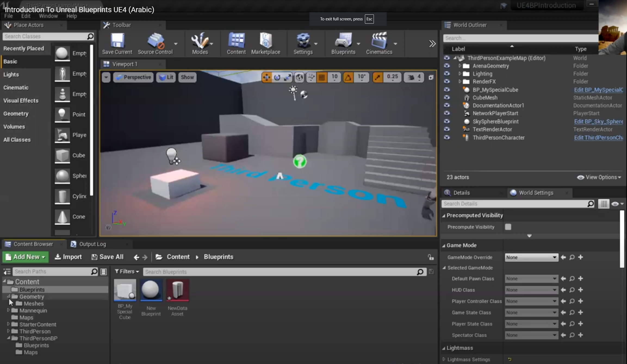
Task: Expand the ThirdPersonBP folder
Action: pyautogui.click(x=8, y=338)
